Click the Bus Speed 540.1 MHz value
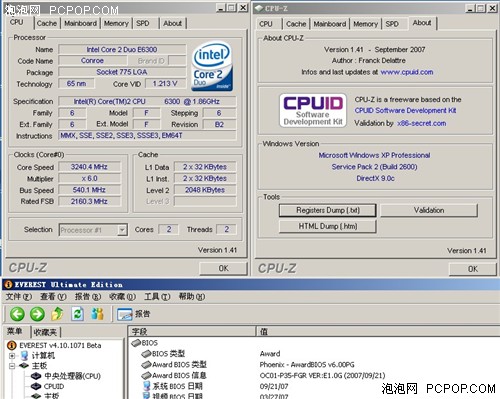The width and height of the screenshot is (500, 399). 89,190
